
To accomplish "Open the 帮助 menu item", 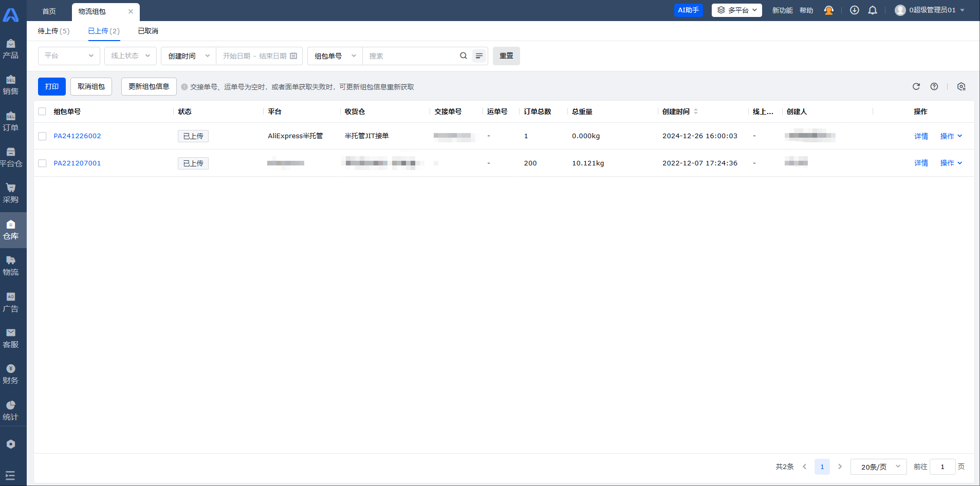I will (x=806, y=10).
